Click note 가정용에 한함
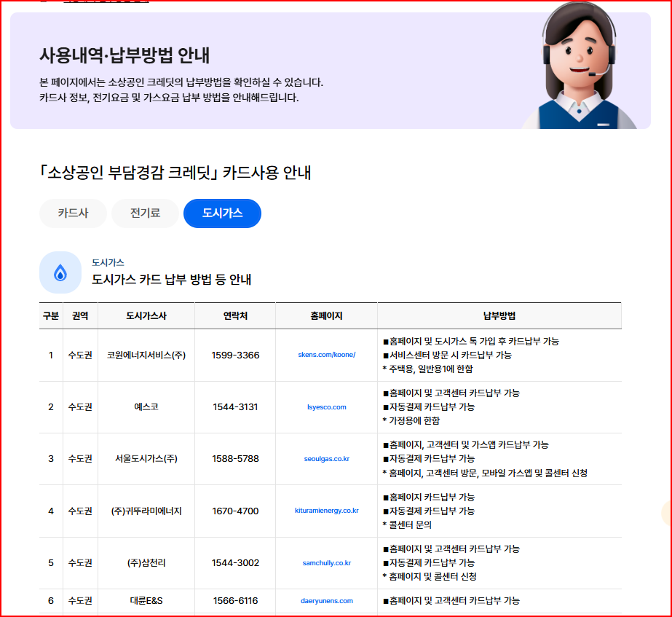The height and width of the screenshot is (617, 672). pos(411,420)
